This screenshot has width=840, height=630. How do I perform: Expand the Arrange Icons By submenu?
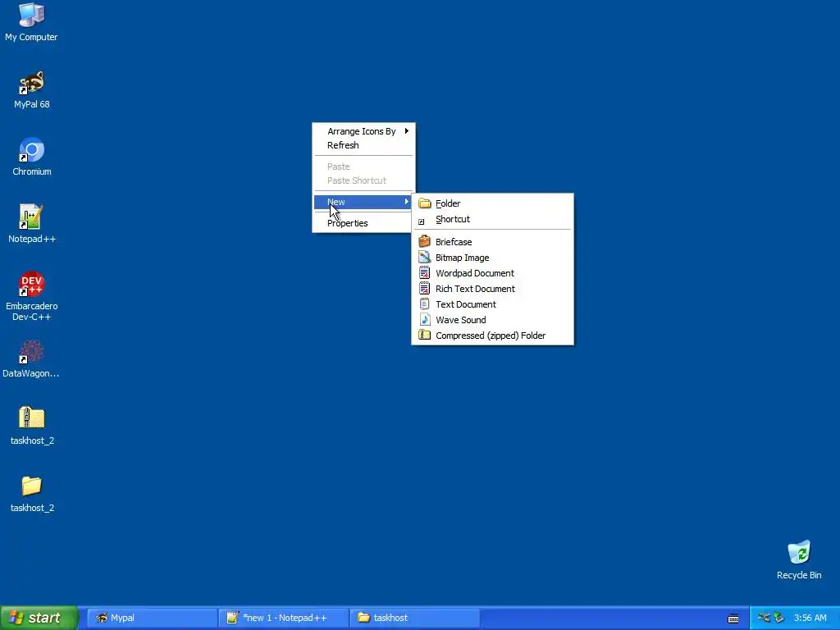363,131
